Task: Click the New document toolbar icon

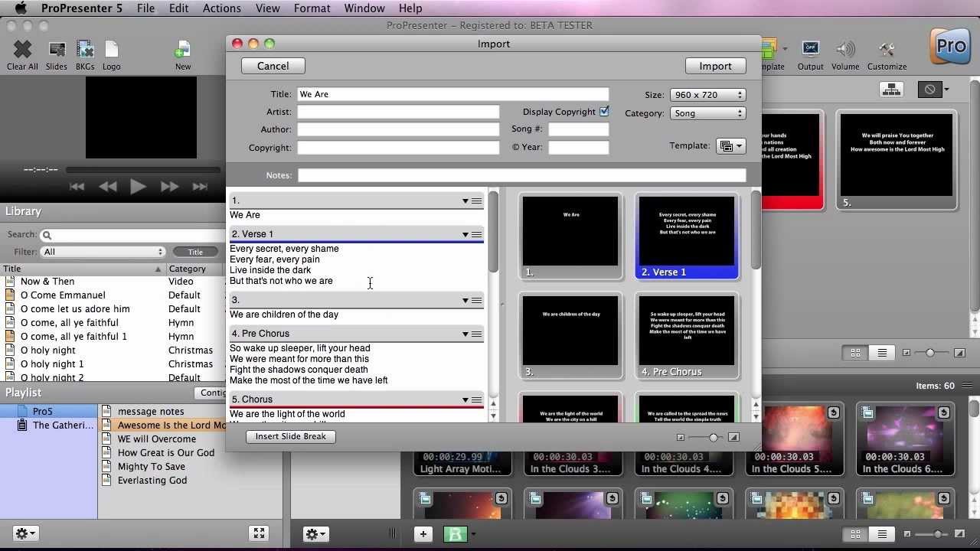Action: click(x=183, y=51)
